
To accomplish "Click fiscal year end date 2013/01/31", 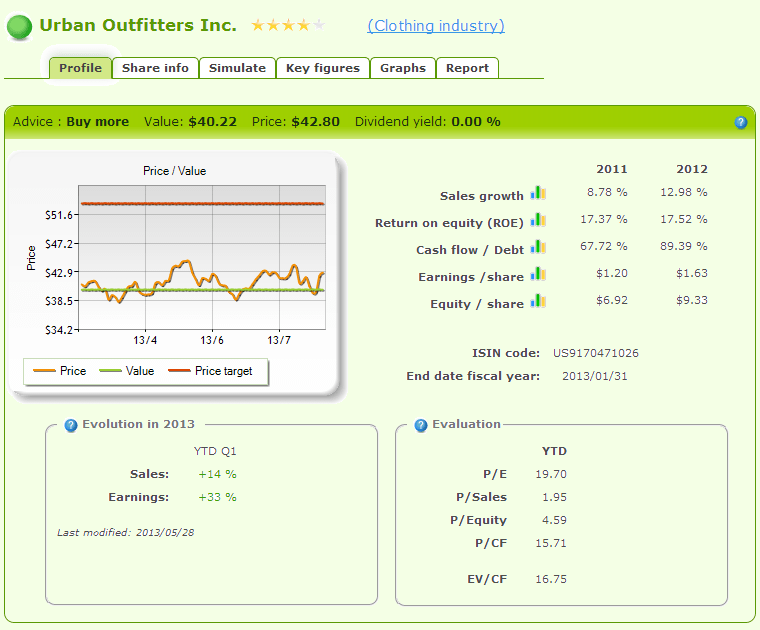I will coord(595,377).
